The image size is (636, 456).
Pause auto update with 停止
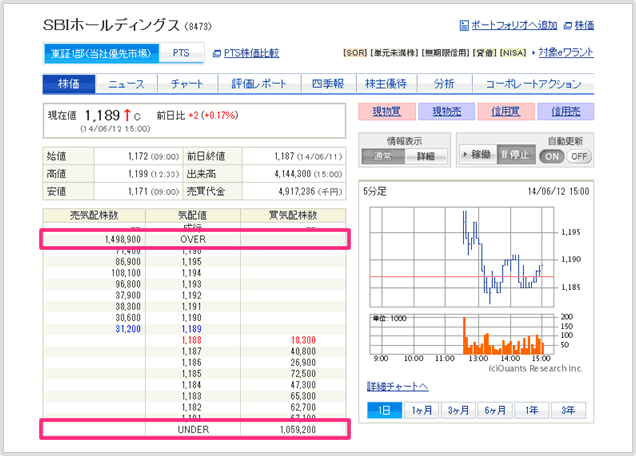[516, 155]
